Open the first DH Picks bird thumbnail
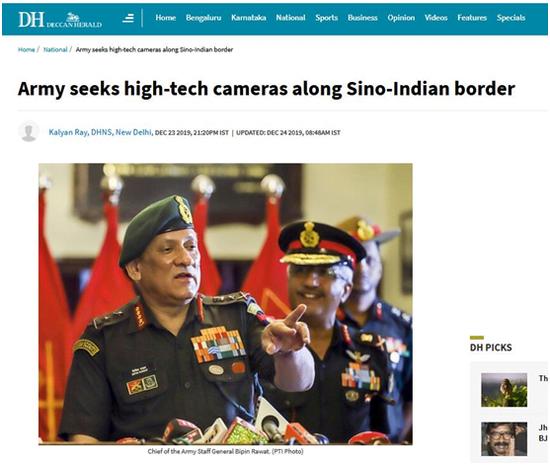 pos(504,390)
